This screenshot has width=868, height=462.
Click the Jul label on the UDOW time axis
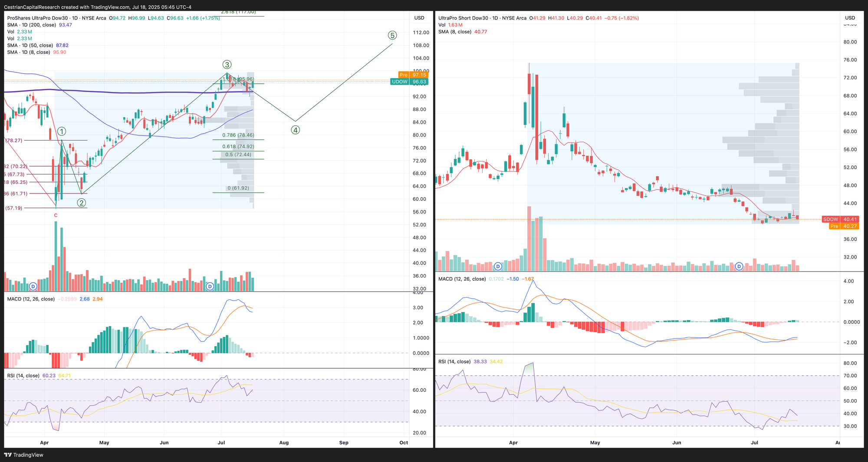[221, 443]
